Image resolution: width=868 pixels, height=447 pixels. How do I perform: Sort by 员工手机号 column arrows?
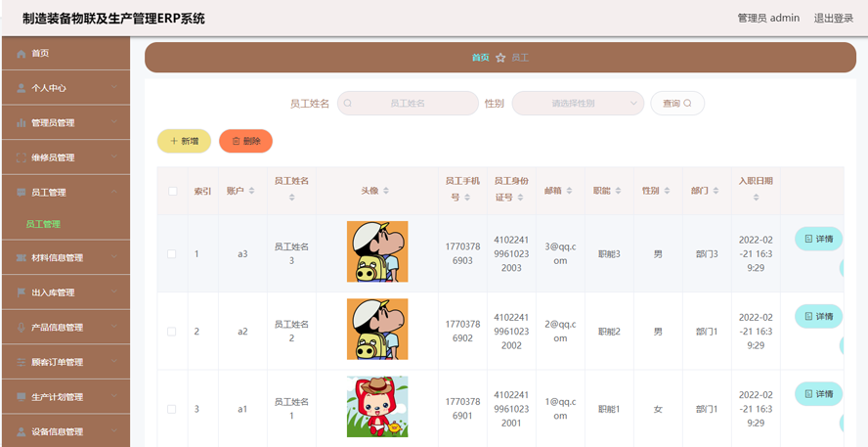[x=467, y=198]
